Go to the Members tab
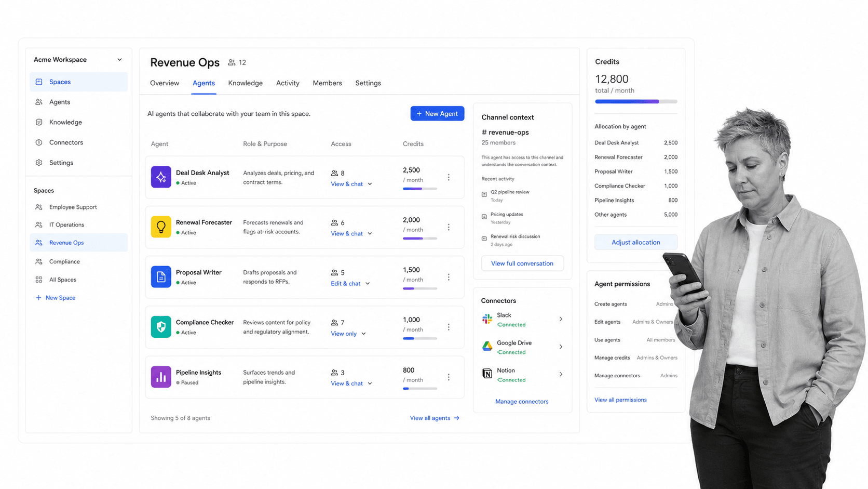 tap(327, 83)
